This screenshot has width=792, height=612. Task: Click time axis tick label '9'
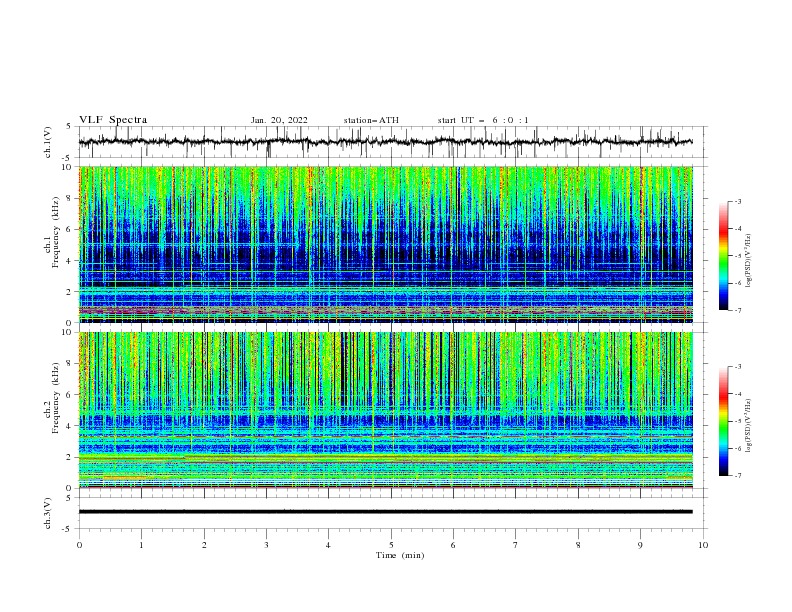click(640, 545)
